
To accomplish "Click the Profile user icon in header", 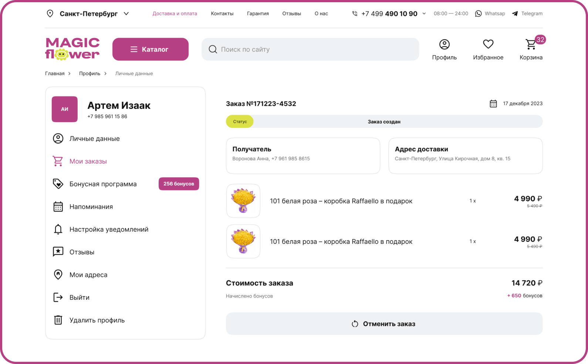I will pos(444,44).
